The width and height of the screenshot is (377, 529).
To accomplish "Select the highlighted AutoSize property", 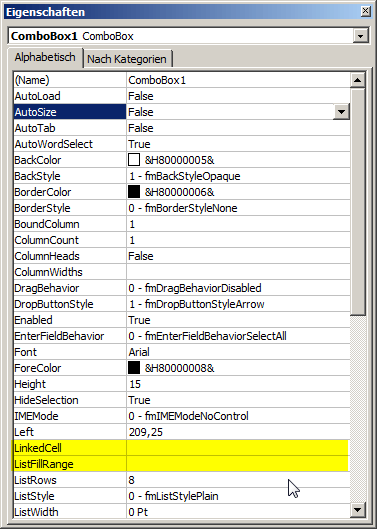I will 70,112.
